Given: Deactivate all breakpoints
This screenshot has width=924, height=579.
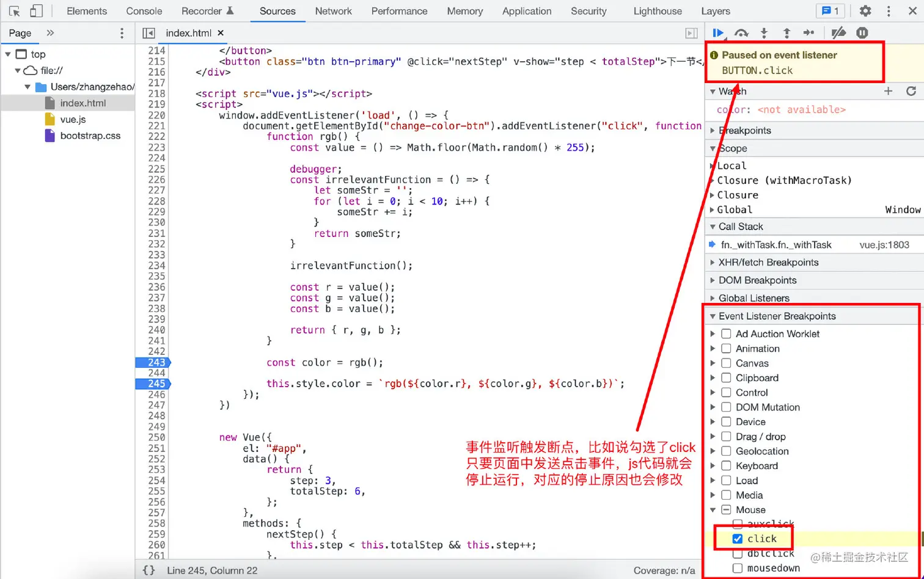Looking at the screenshot, I should [x=839, y=33].
